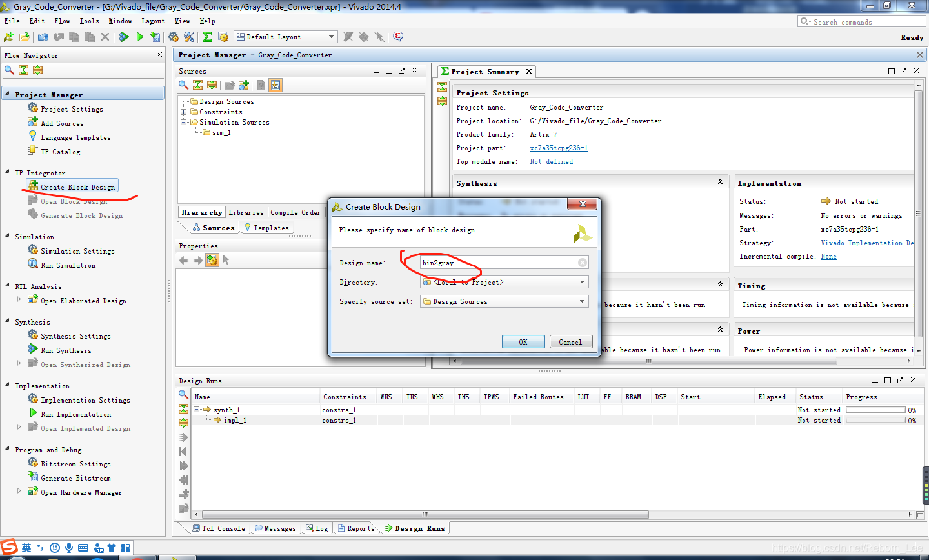The height and width of the screenshot is (560, 929).
Task: Click the microphone icon in IME bar
Action: 69,548
